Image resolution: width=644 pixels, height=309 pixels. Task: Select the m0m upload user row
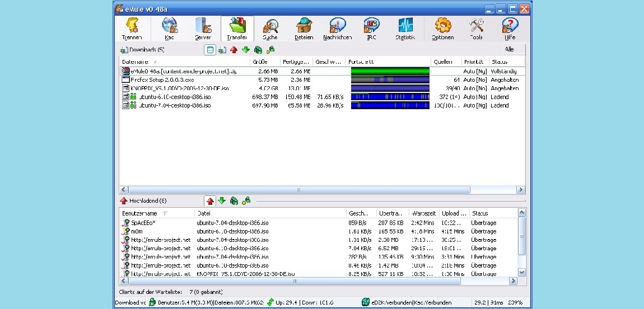pyautogui.click(x=319, y=231)
